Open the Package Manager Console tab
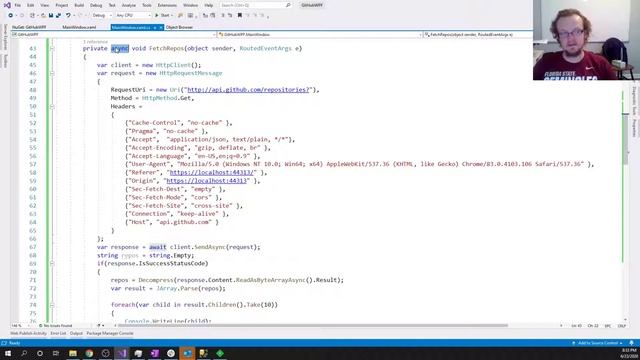Viewport: 640px width, 360px height. [110, 333]
